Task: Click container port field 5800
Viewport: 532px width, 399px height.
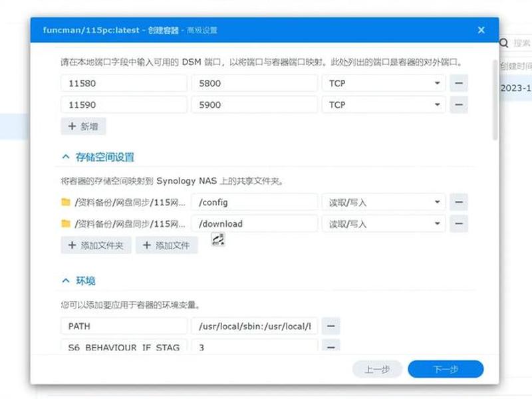Action: [x=255, y=83]
